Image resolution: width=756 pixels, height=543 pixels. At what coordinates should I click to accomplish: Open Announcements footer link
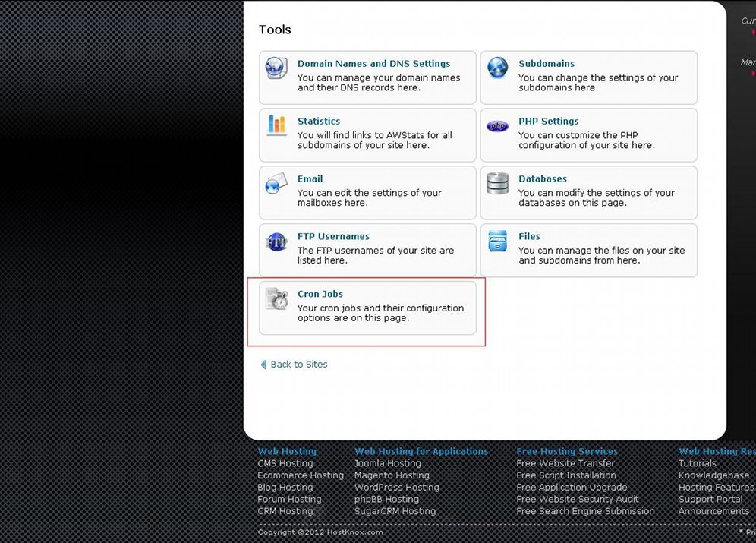[713, 511]
